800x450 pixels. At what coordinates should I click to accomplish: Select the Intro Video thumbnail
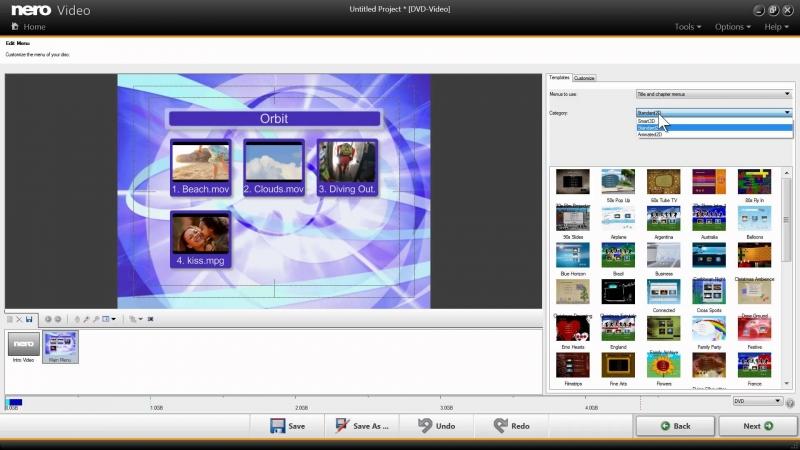[x=21, y=345]
